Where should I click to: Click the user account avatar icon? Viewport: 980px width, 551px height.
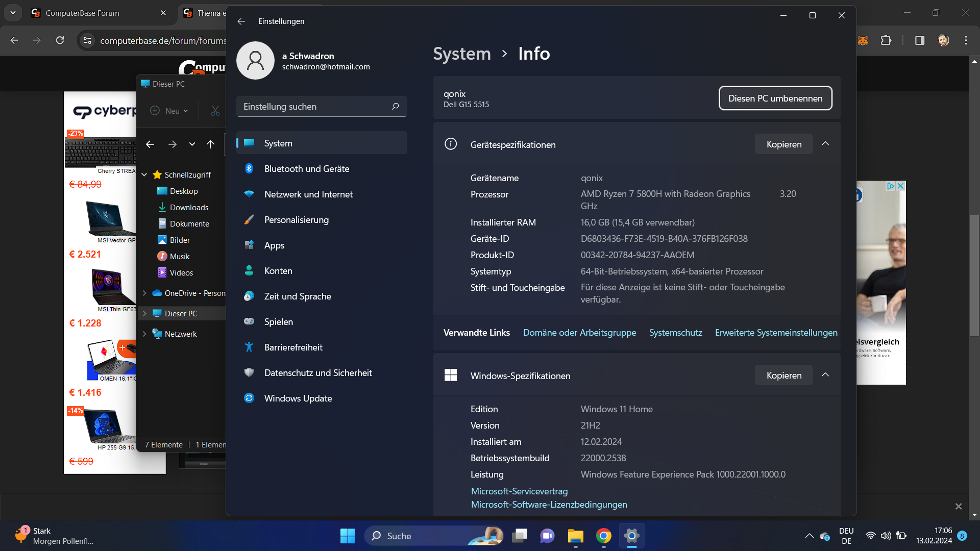255,61
